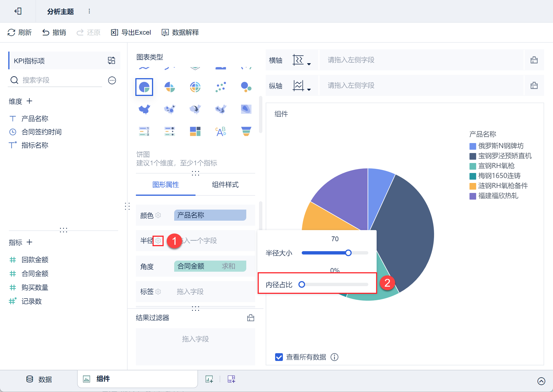Select the rose chart type icon

tap(170, 87)
